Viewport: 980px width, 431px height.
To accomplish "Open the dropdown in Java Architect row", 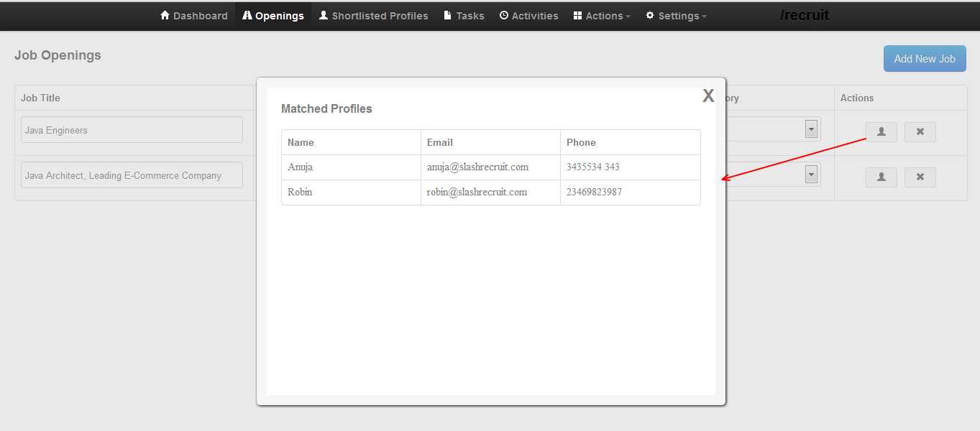I will click(811, 175).
